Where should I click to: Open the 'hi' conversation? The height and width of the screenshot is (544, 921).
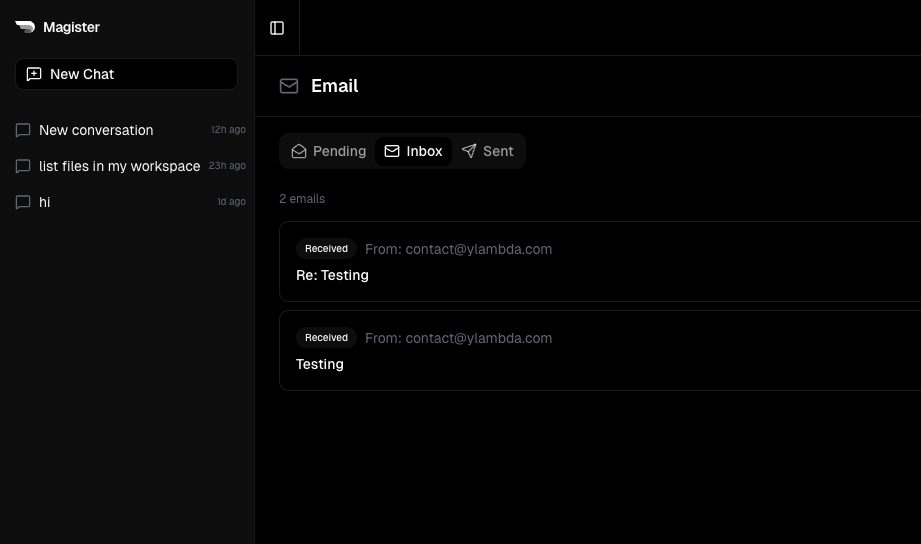(x=45, y=202)
